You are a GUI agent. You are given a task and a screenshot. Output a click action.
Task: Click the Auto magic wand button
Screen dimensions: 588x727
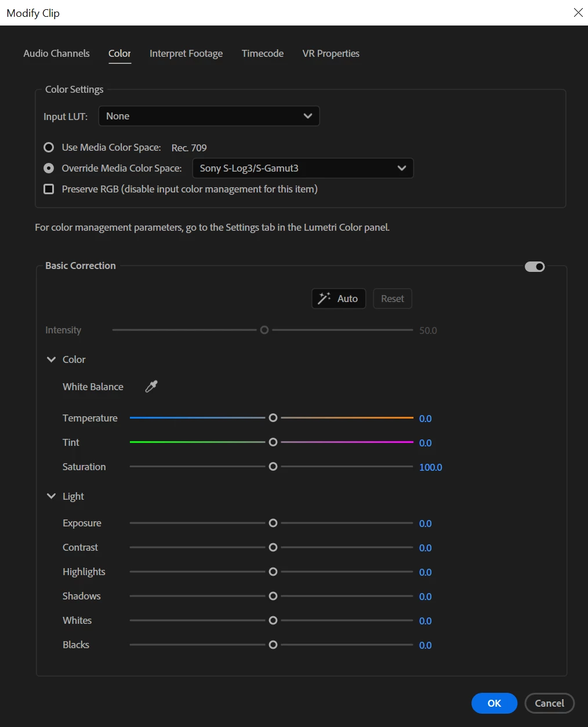tap(339, 299)
